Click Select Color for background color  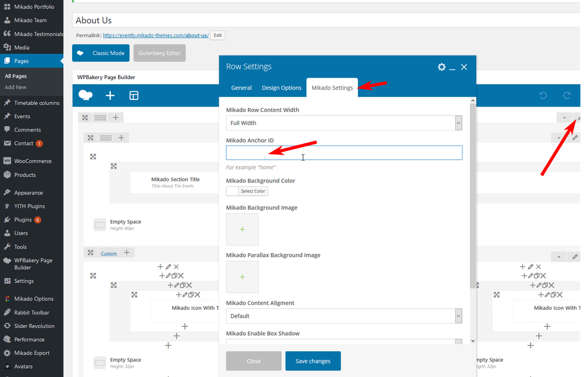click(253, 191)
